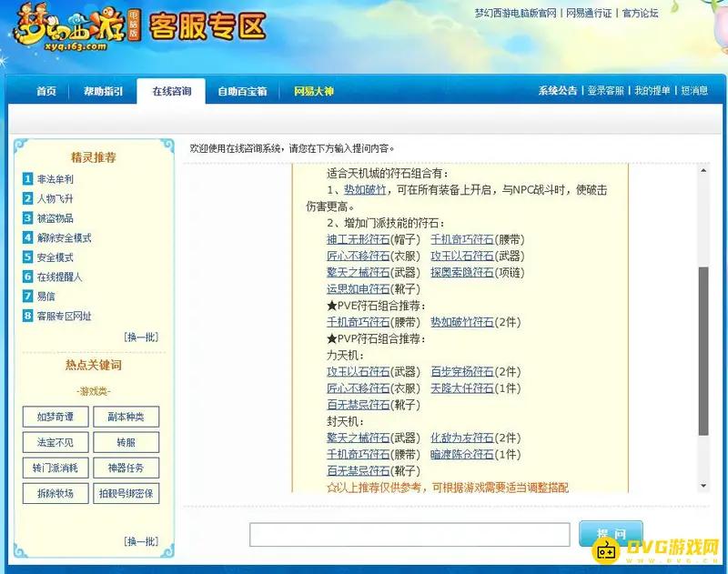Visit the 网易通行证 link

[x=589, y=13]
